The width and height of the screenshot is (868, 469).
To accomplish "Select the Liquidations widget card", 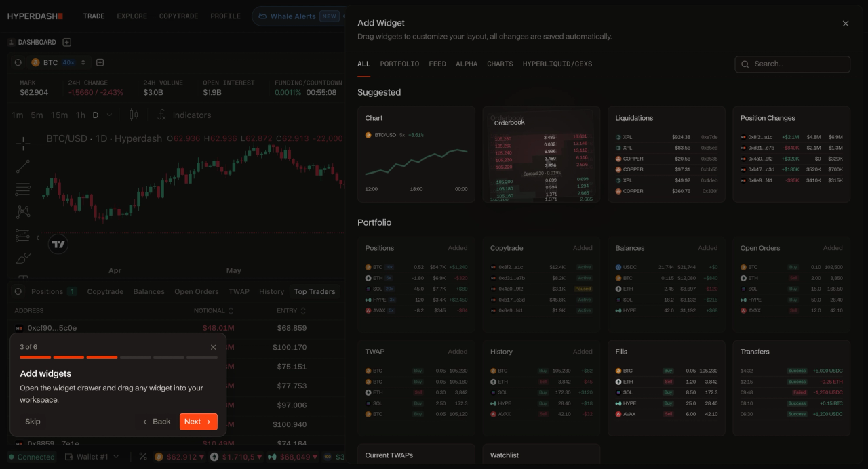I will pyautogui.click(x=667, y=155).
